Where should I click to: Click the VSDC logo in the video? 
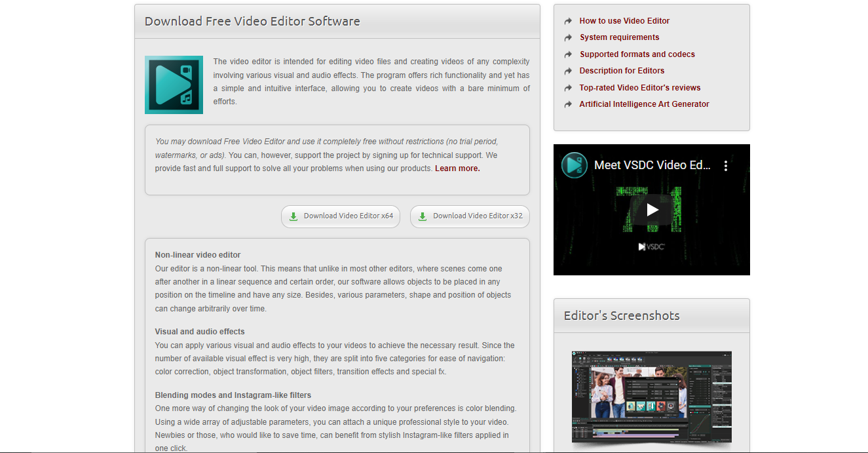(x=652, y=246)
